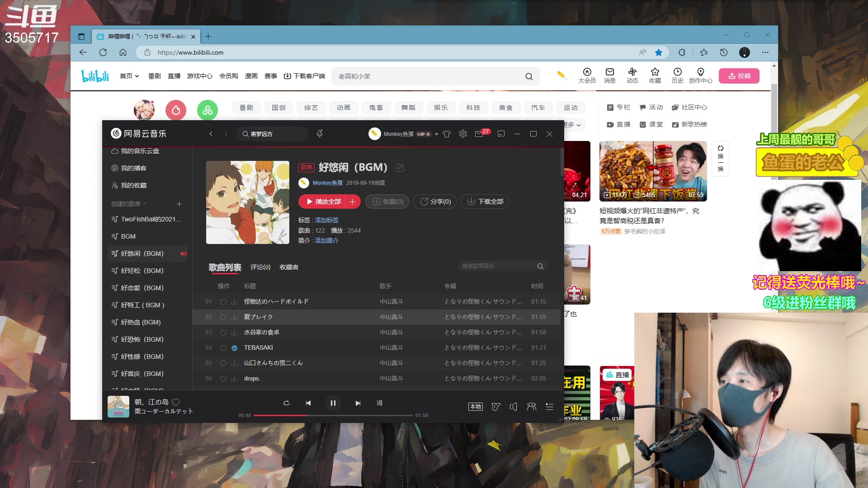
Task: Switch player to mini mode
Action: (x=501, y=134)
